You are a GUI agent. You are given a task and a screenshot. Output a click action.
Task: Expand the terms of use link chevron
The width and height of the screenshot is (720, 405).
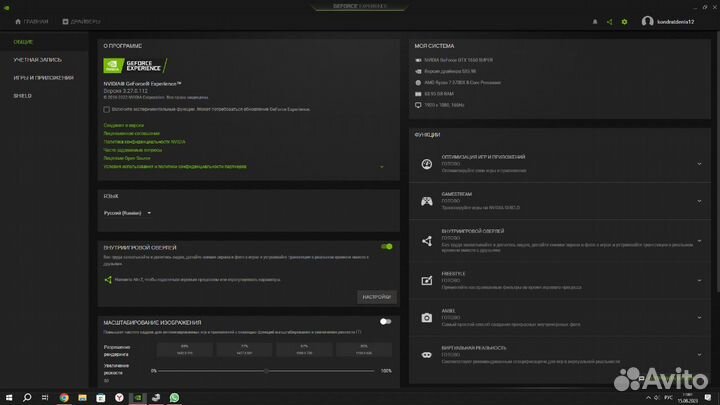tap(381, 167)
